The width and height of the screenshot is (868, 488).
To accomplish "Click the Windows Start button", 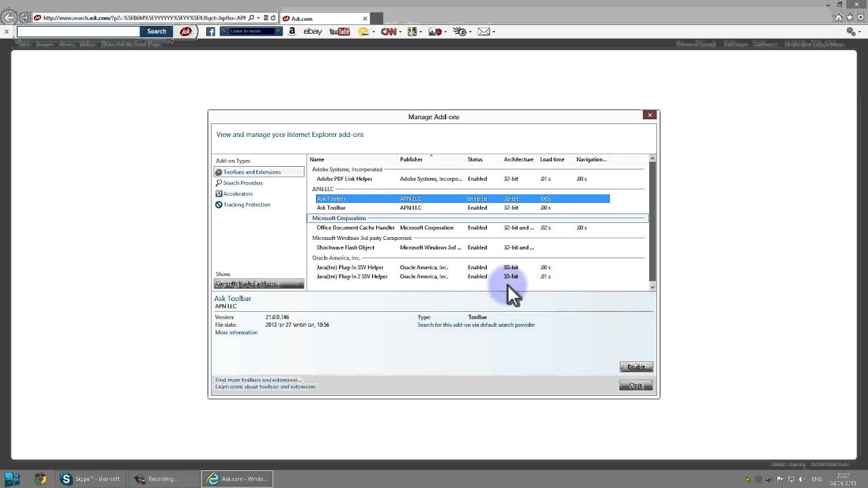I will tap(12, 479).
